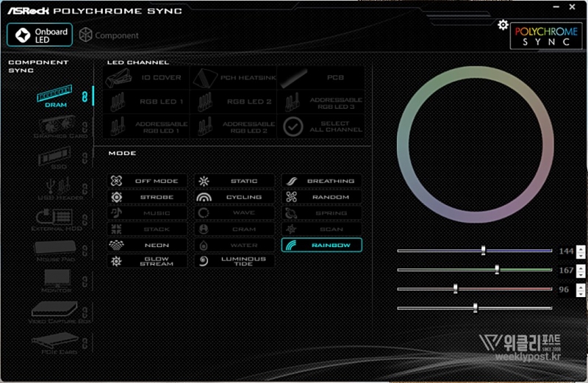Decrease the 167 value with down arrow

coord(581,274)
